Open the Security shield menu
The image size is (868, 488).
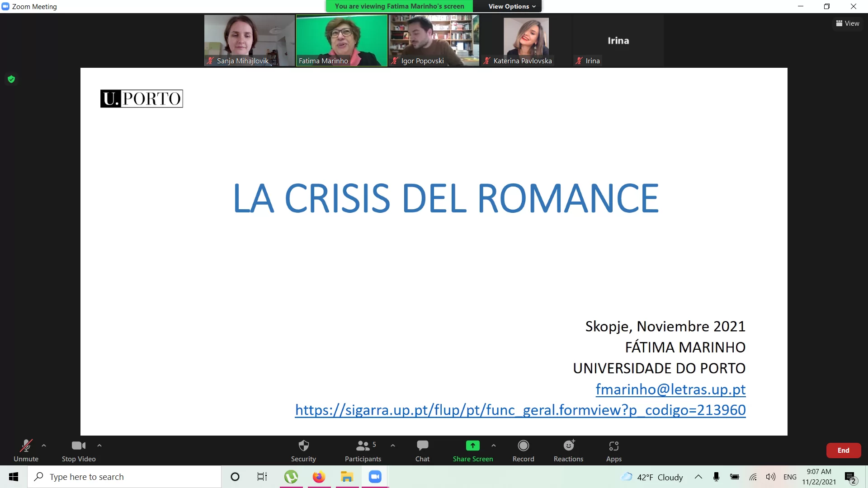click(x=303, y=450)
